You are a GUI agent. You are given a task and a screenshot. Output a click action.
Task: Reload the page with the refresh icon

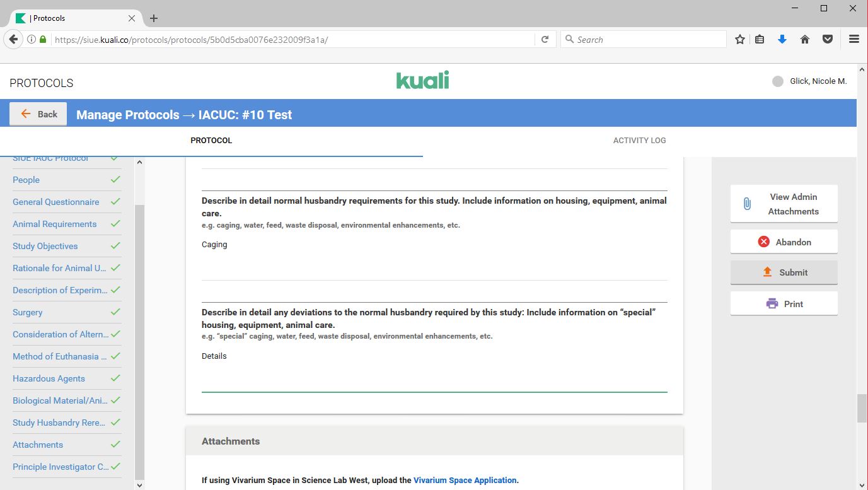pos(545,39)
